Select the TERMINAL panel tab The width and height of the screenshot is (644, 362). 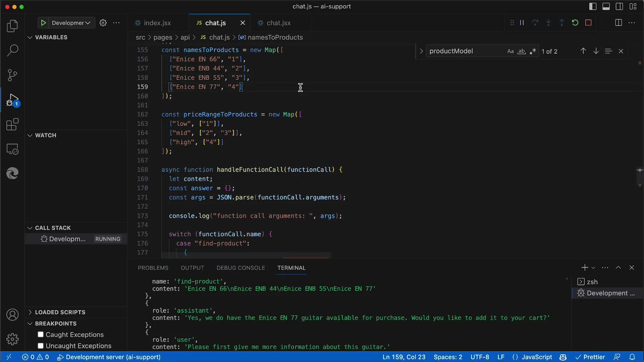click(291, 268)
